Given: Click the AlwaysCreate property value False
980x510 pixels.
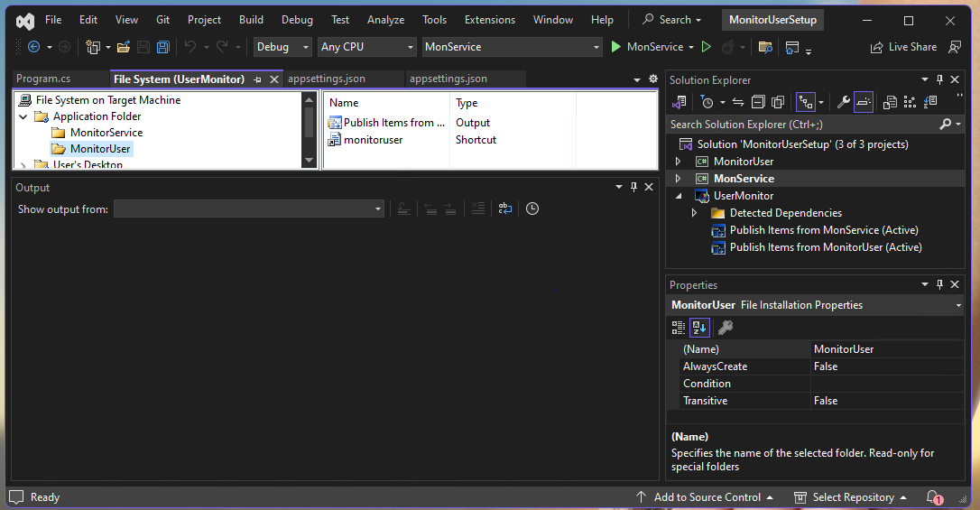Looking at the screenshot, I should 887,366.
